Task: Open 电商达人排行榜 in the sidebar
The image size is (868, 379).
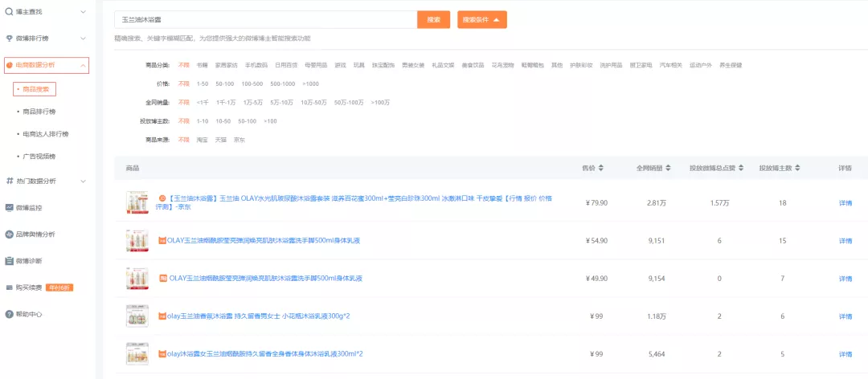Action: (45, 134)
